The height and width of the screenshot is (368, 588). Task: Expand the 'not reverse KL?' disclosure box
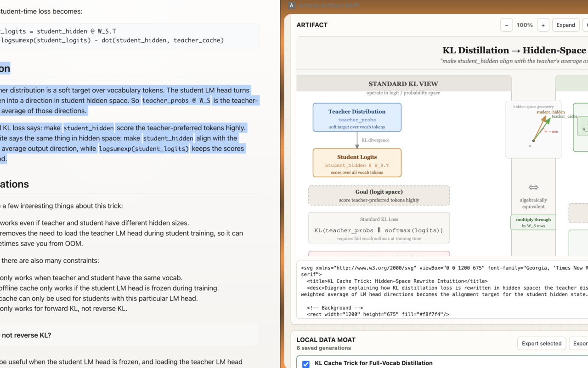[129, 335]
